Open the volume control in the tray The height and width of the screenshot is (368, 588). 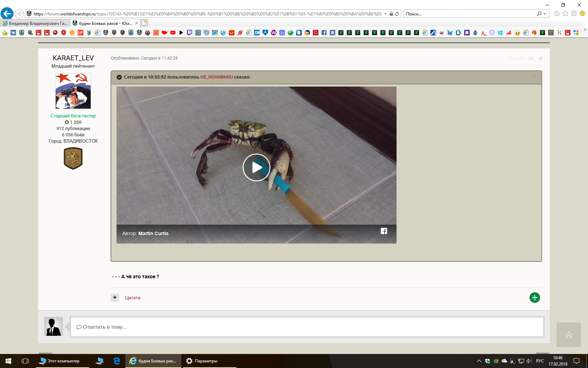click(x=529, y=361)
